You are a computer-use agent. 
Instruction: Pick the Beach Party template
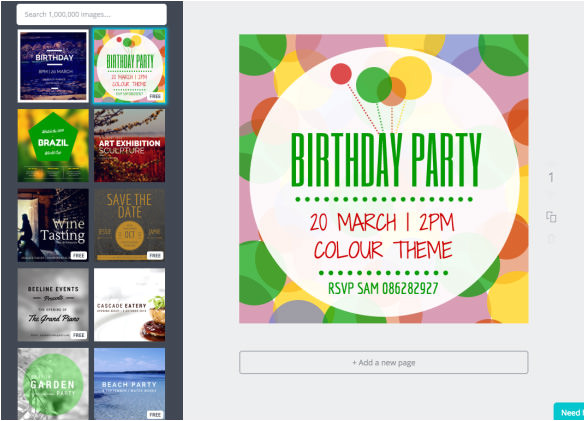point(129,384)
